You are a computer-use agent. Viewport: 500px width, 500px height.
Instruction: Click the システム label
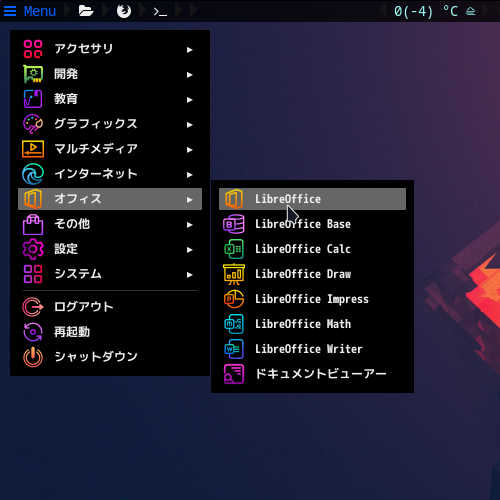click(78, 274)
